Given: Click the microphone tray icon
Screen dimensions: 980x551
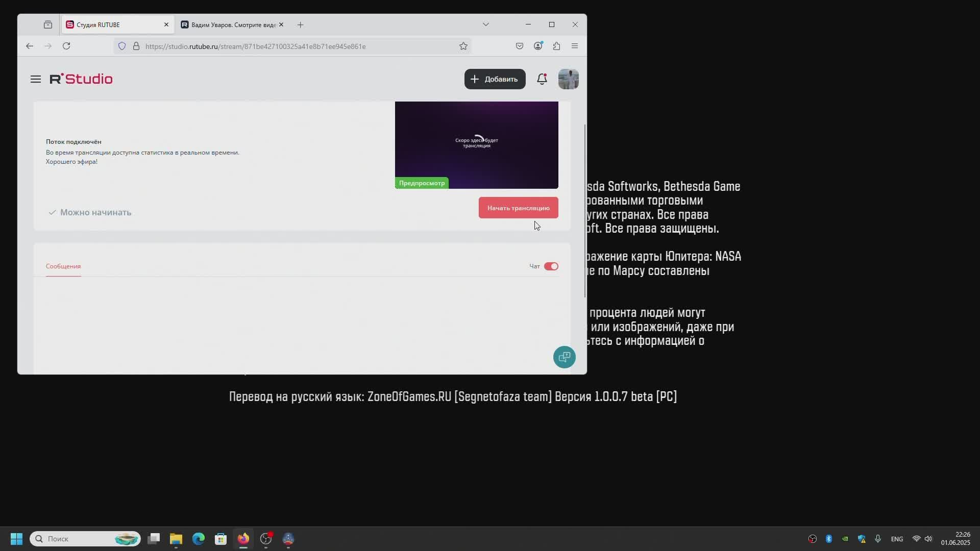Looking at the screenshot, I should click(x=878, y=539).
